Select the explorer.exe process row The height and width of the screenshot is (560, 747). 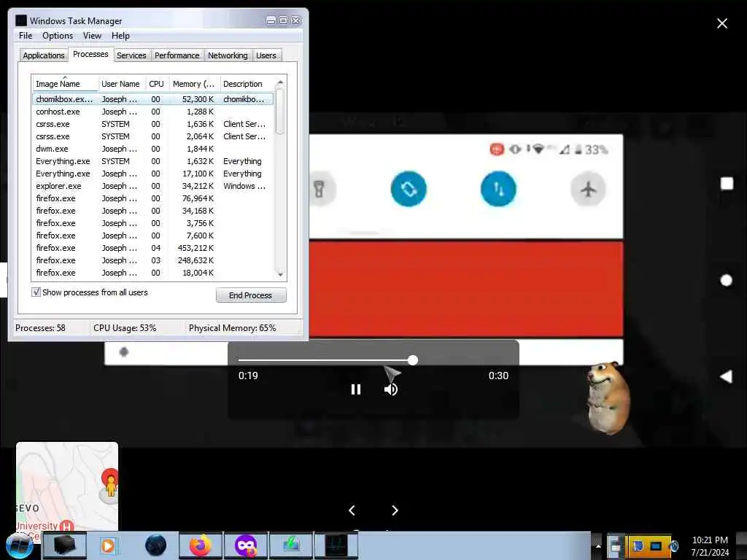153,186
